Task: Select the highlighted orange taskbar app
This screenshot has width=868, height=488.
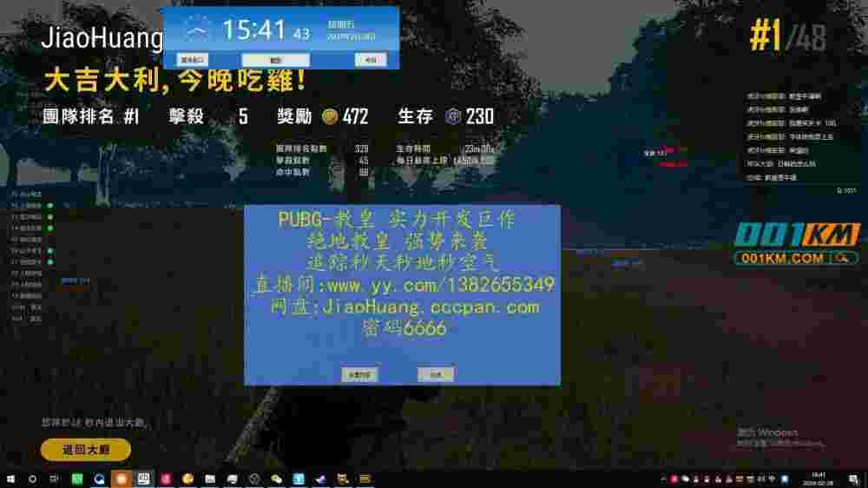Action: (x=122, y=479)
